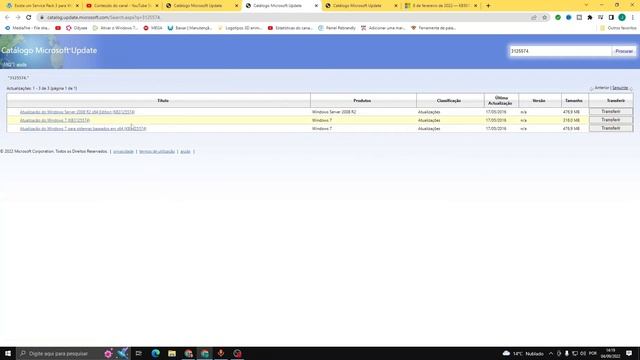Open the Chrome three-dot menu

tap(633, 18)
